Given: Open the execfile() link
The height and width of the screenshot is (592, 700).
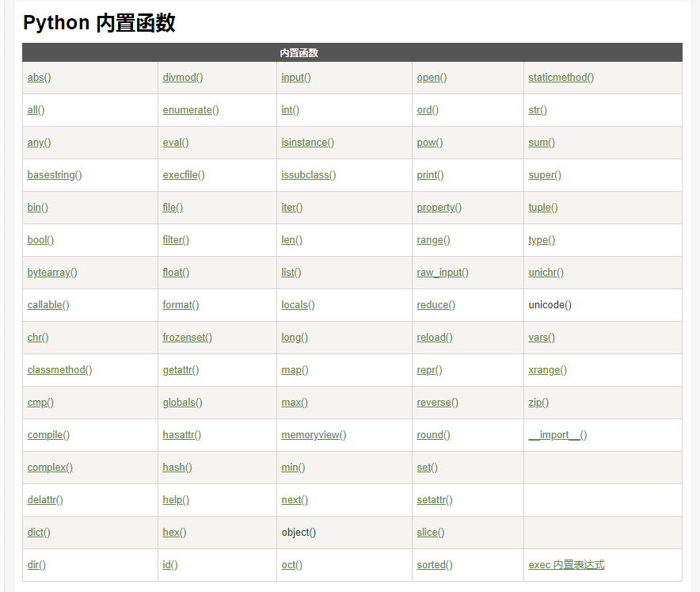Looking at the screenshot, I should point(184,174).
